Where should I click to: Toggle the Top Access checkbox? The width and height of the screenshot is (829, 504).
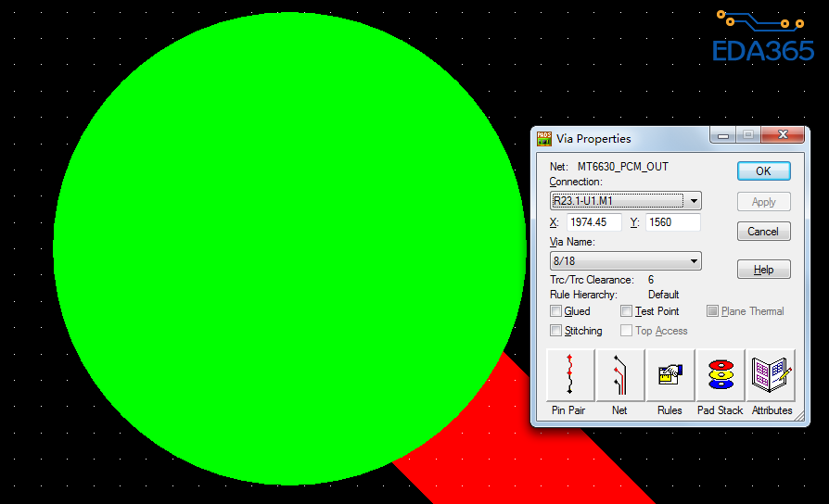tap(626, 330)
